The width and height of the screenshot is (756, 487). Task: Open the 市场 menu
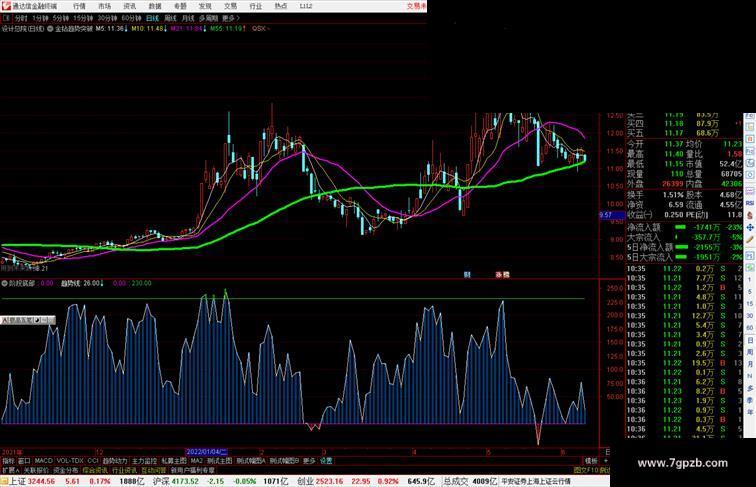point(105,6)
